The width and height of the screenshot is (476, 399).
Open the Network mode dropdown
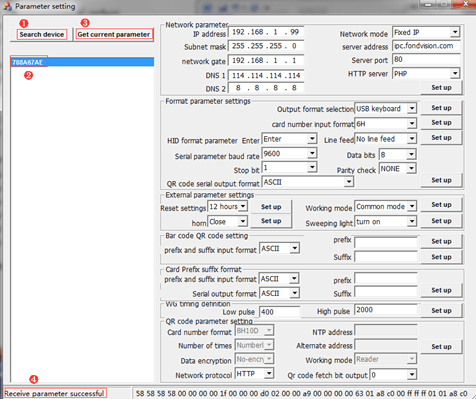[x=426, y=32]
